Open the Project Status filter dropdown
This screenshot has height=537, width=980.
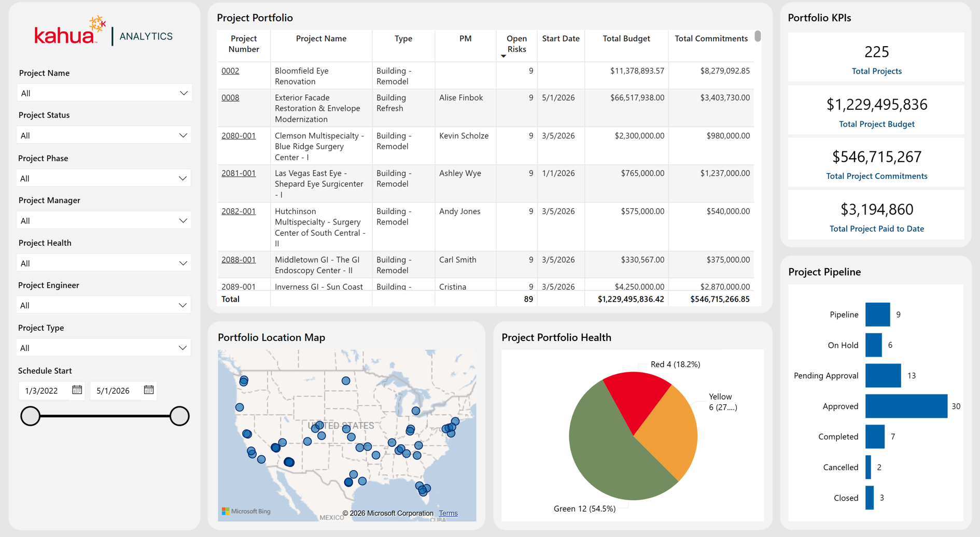tap(104, 135)
